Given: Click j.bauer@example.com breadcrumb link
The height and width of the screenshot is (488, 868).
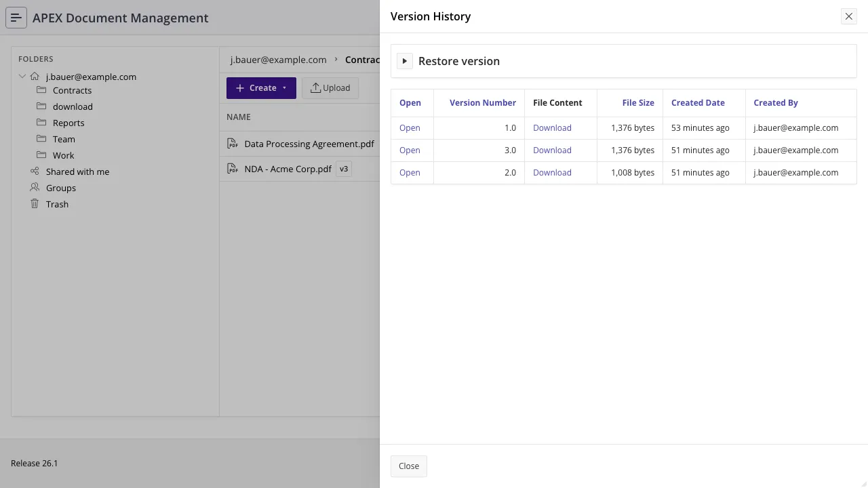Looking at the screenshot, I should coord(279,60).
